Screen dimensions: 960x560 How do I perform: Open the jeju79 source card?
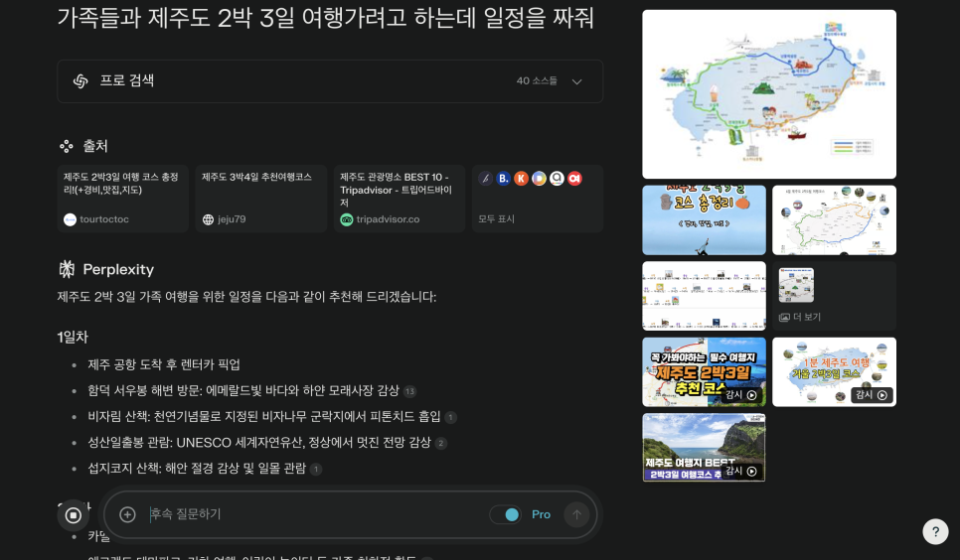(260, 199)
